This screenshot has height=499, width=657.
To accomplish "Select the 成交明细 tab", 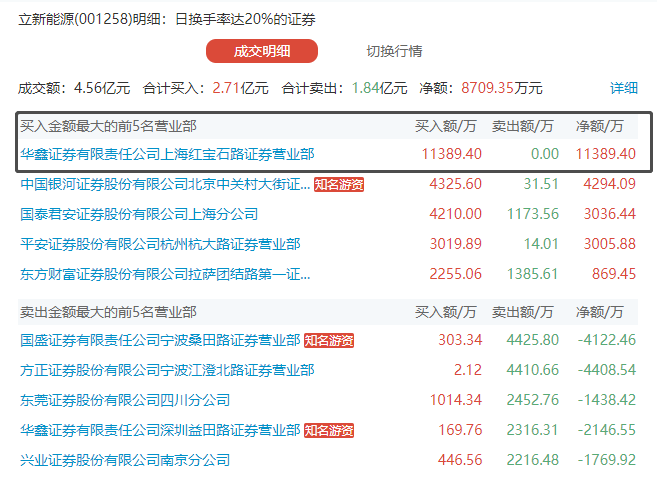I will point(262,51).
